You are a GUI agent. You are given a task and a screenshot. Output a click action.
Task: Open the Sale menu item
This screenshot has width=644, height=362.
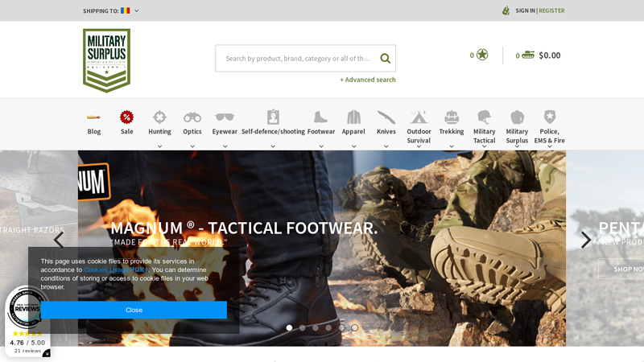coord(126,131)
